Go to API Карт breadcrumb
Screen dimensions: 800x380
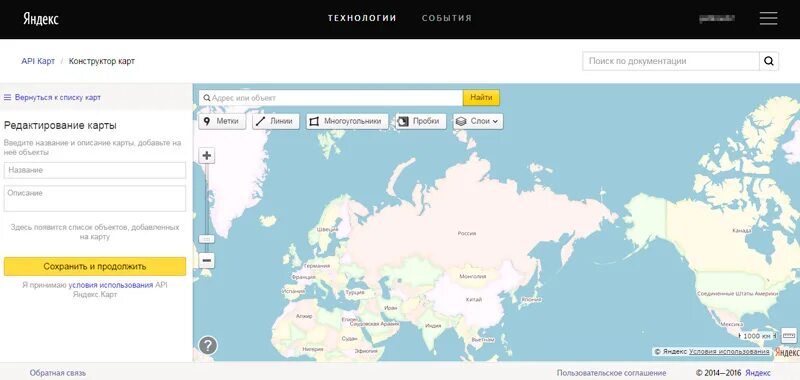(x=38, y=61)
